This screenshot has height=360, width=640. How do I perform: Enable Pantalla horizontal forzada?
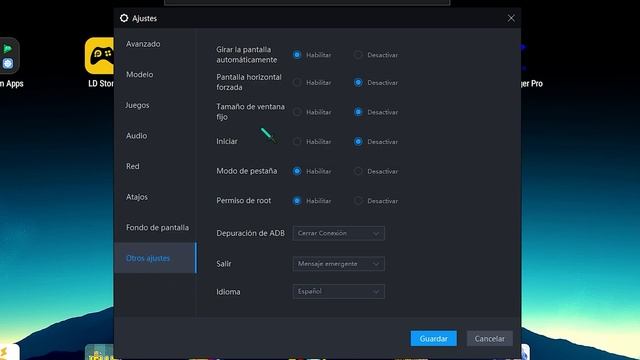tap(297, 82)
